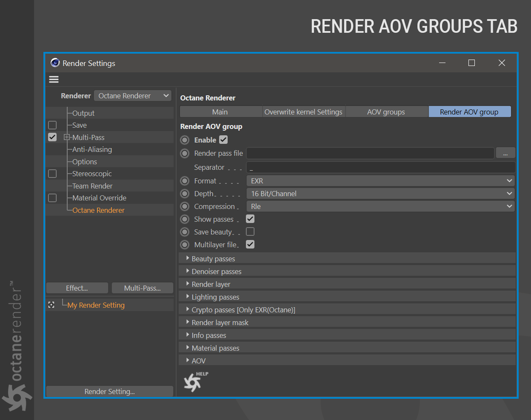The height and width of the screenshot is (420, 531).
Task: Expand the Crypto passes section
Action: pyautogui.click(x=347, y=309)
